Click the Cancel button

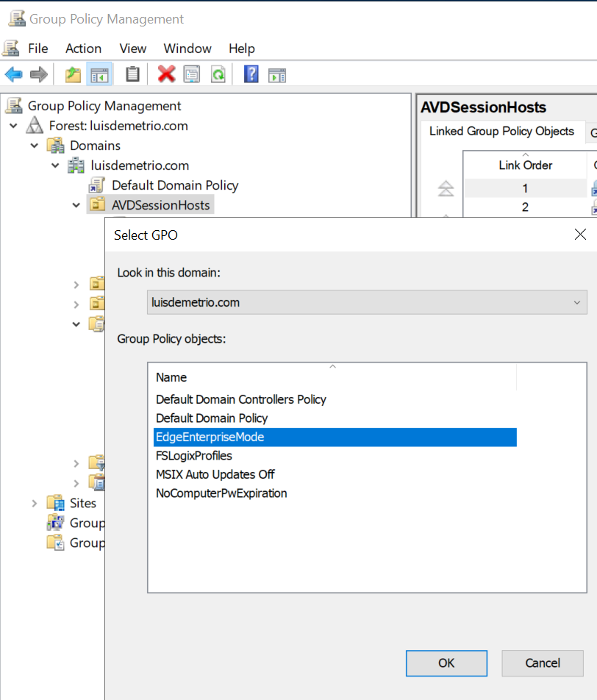coord(543,663)
